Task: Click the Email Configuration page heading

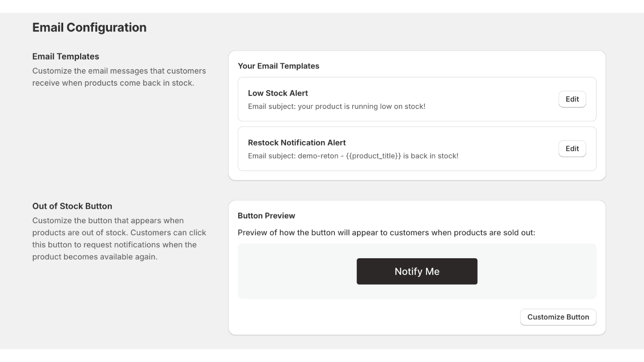Action: (x=89, y=27)
